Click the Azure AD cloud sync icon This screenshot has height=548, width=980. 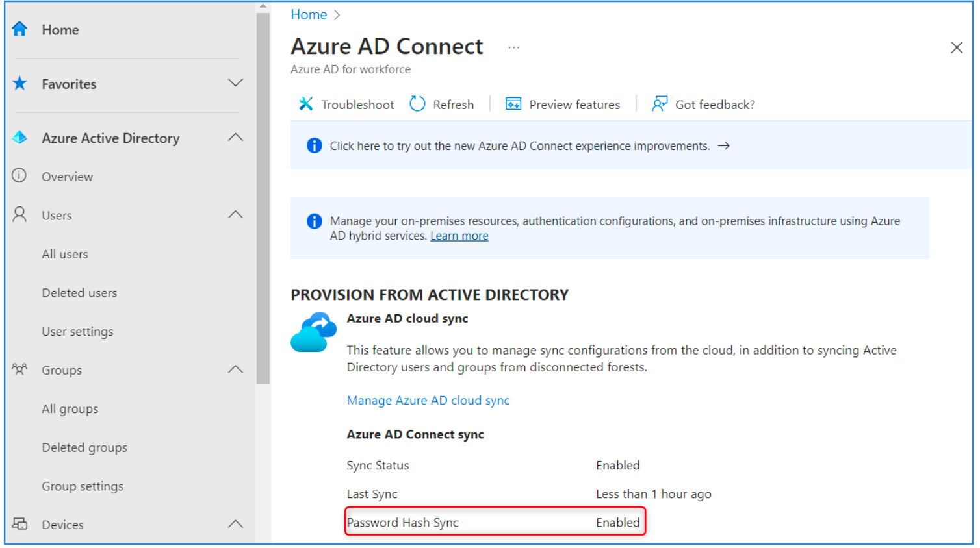point(313,332)
